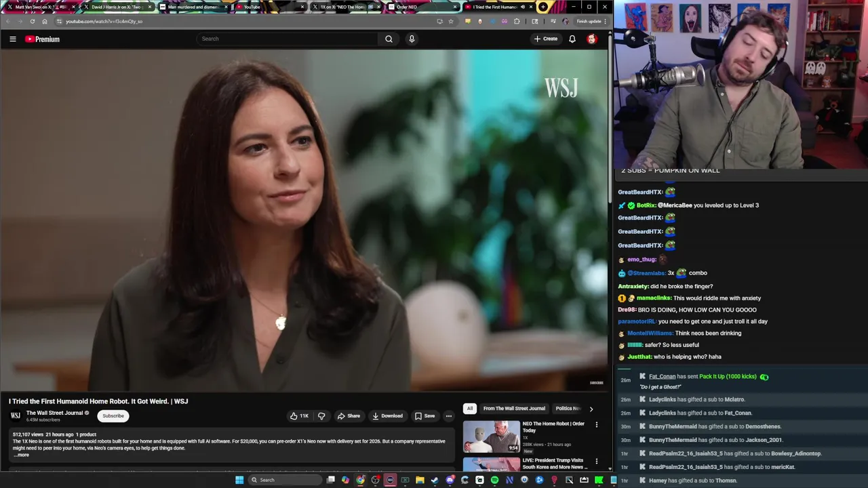Open LIVE: President Trump Visits video title
Image resolution: width=868 pixels, height=488 pixels.
click(553, 464)
